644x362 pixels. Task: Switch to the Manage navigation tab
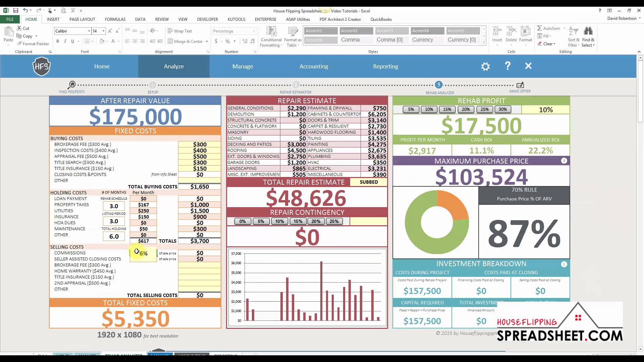[243, 66]
